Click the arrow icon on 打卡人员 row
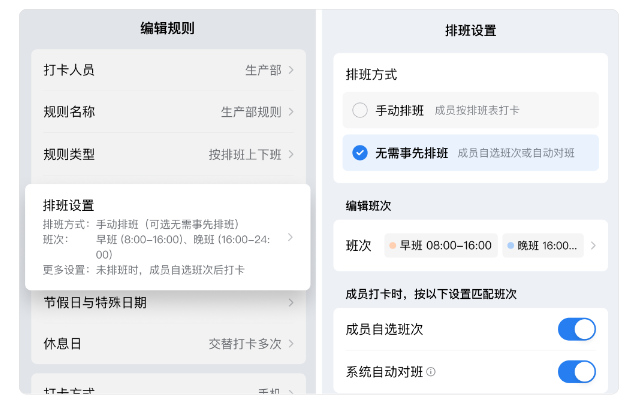This screenshot has width=631, height=409. (x=291, y=70)
